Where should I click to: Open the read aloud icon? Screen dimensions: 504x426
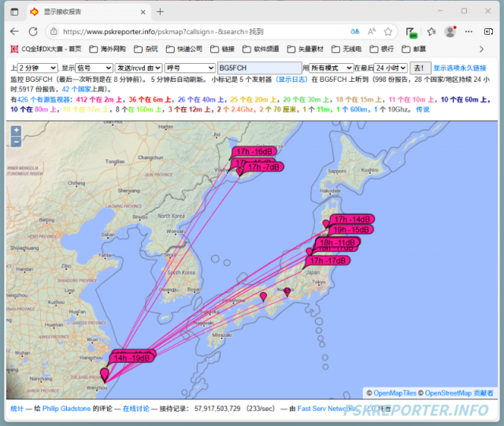[x=372, y=31]
